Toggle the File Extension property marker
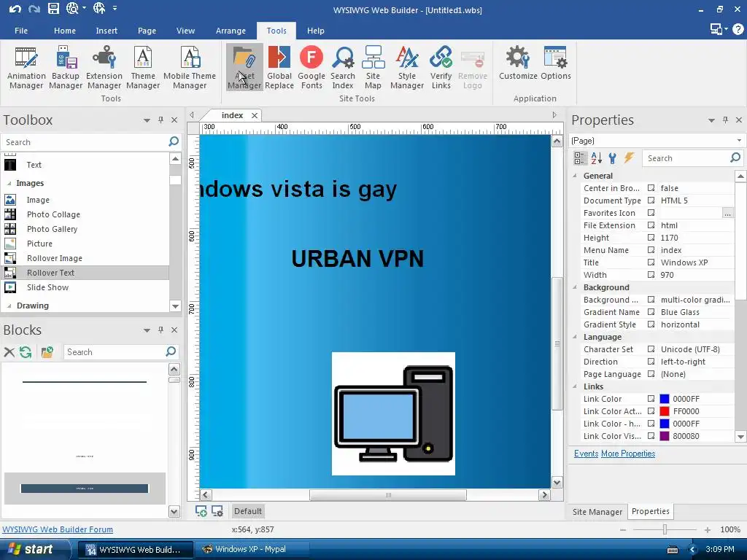Image resolution: width=747 pixels, height=560 pixels. [651, 225]
